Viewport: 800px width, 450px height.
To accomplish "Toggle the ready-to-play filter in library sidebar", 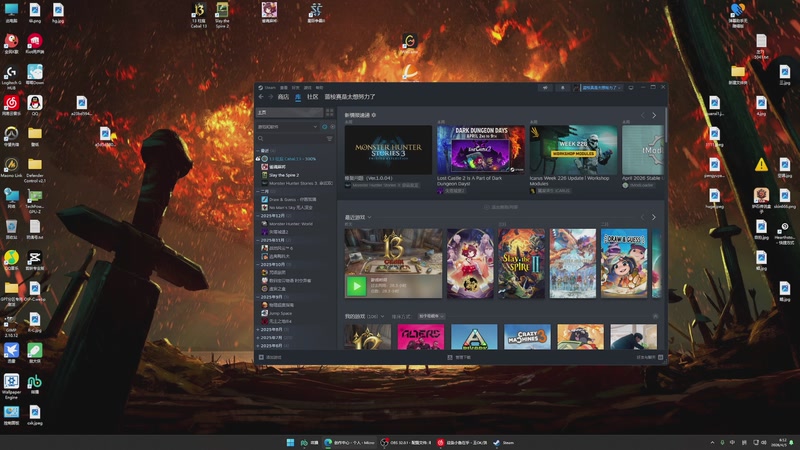I will point(332,127).
